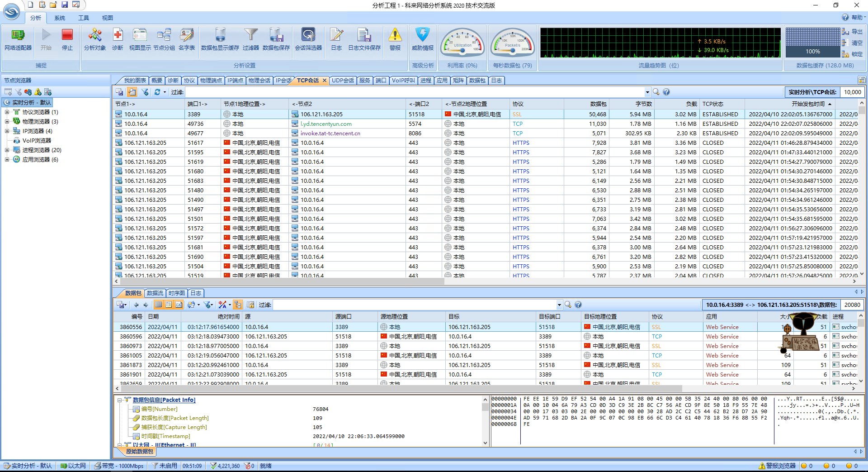The height and width of the screenshot is (472, 868).
Task: Select 原始数据包 bottom tab
Action: (139, 451)
